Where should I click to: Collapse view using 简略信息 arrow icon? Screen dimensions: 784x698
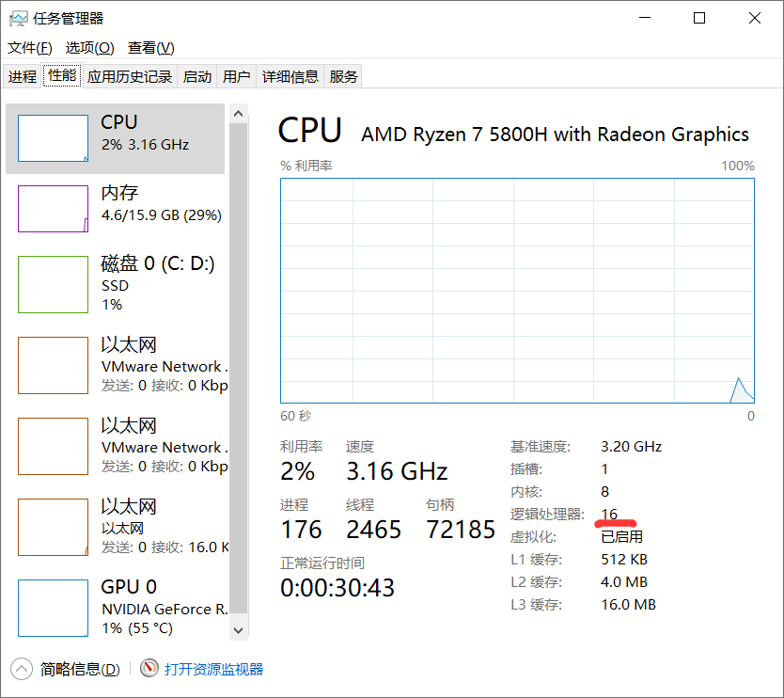[x=21, y=669]
